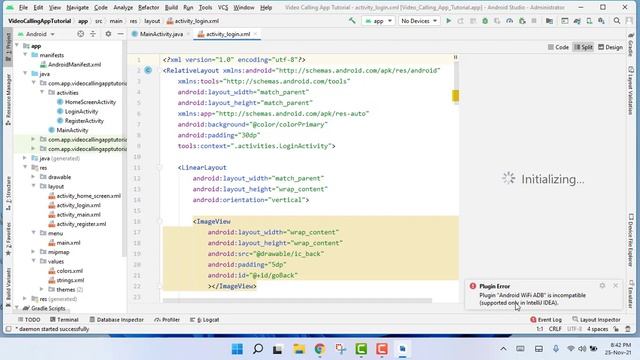Expand the drawable folder

[x=33, y=177]
